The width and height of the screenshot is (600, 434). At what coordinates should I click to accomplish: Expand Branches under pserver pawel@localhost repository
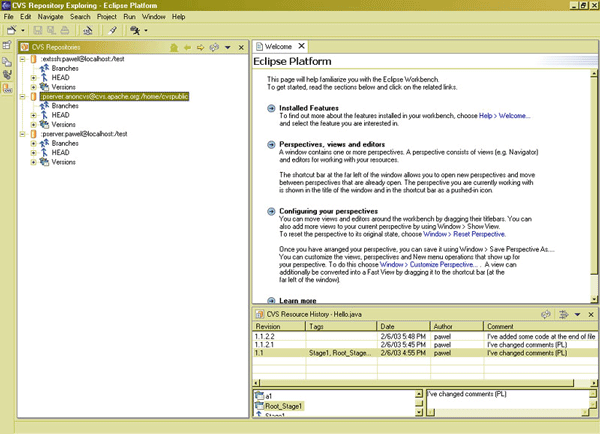[x=33, y=144]
